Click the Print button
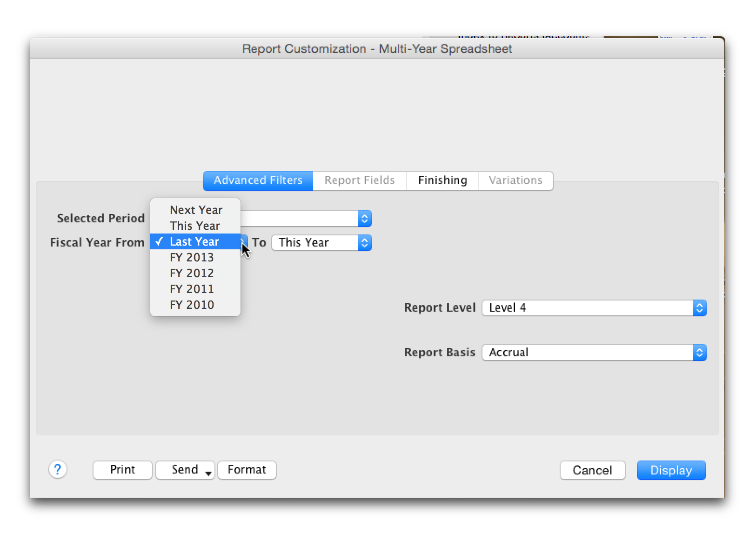Viewport: 756px width, 534px height. pos(123,470)
